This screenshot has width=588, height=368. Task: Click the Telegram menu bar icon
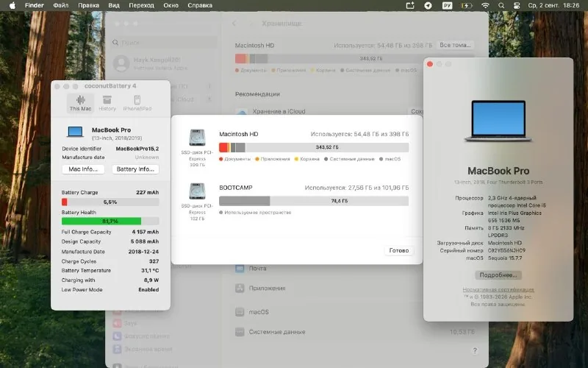point(428,5)
